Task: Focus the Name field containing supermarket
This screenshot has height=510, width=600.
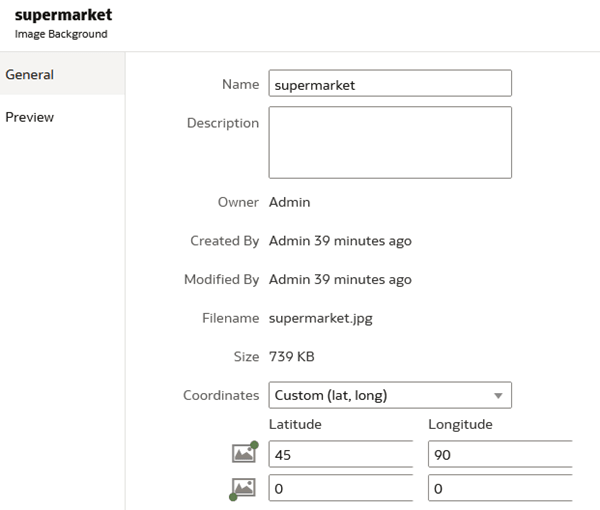Action: pyautogui.click(x=390, y=85)
